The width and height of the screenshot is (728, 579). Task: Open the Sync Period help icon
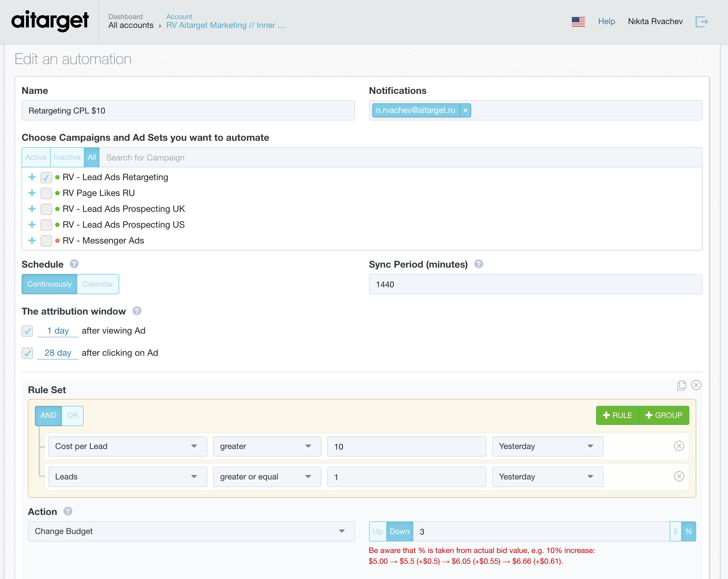click(478, 264)
